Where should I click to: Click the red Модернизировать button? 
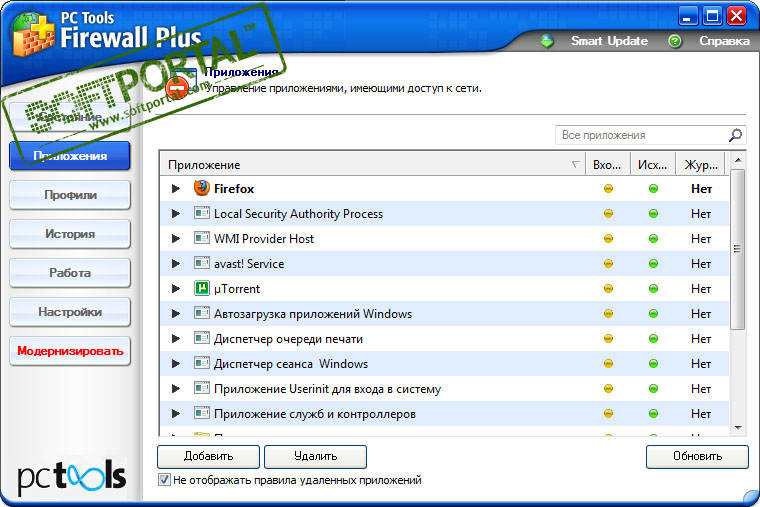(x=70, y=351)
